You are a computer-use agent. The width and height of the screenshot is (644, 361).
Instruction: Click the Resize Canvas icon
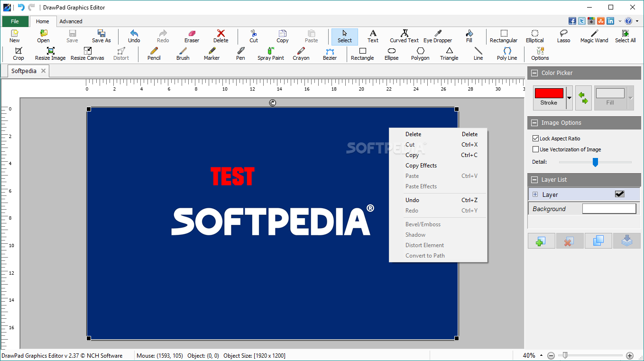pos(87,54)
